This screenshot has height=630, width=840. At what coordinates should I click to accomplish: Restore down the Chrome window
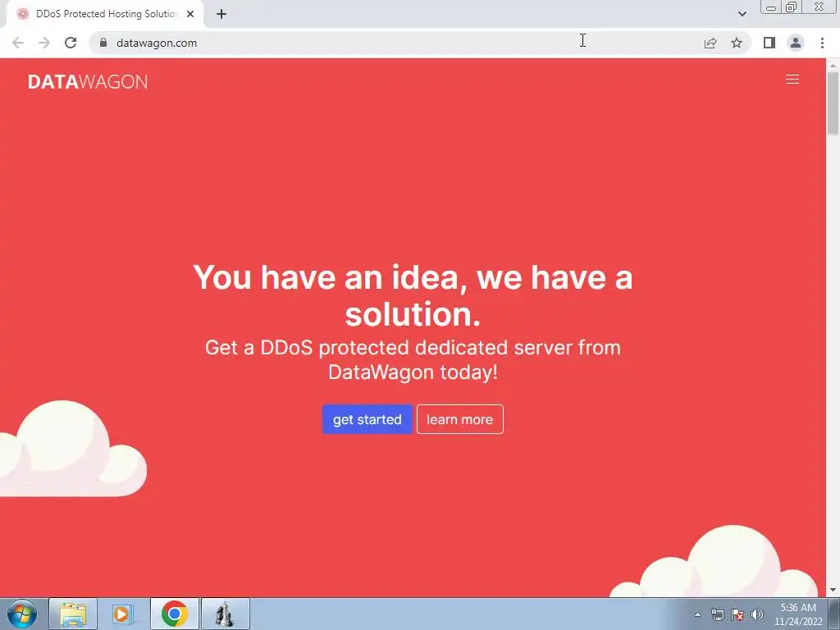[x=792, y=7]
